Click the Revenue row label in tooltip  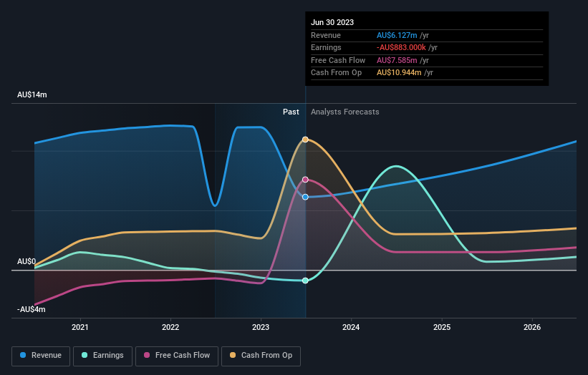tap(326, 35)
